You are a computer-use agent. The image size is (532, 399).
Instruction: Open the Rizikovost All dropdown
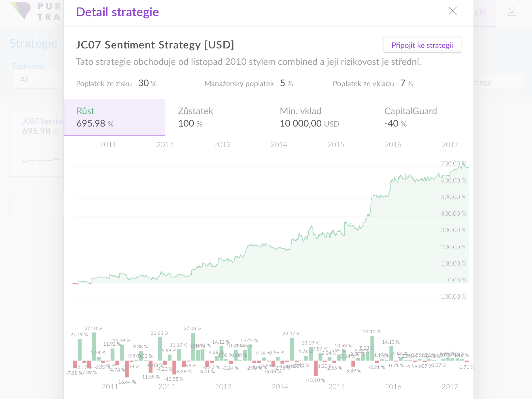tap(38, 80)
